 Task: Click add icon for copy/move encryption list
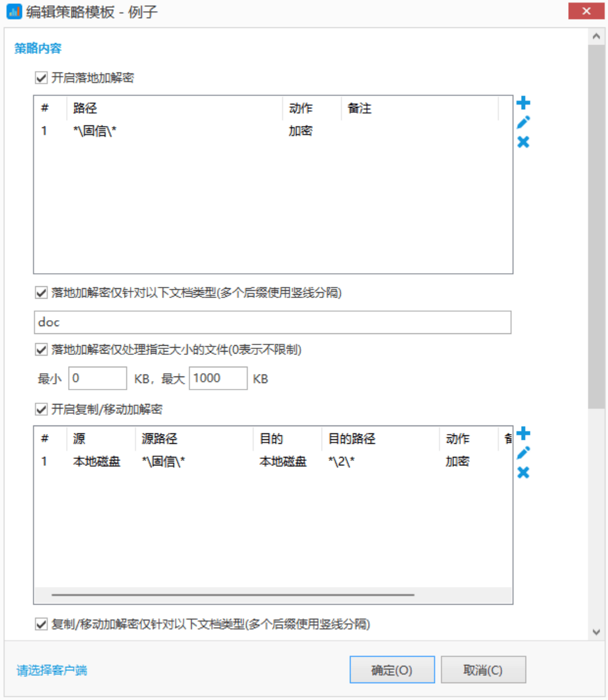(x=523, y=433)
